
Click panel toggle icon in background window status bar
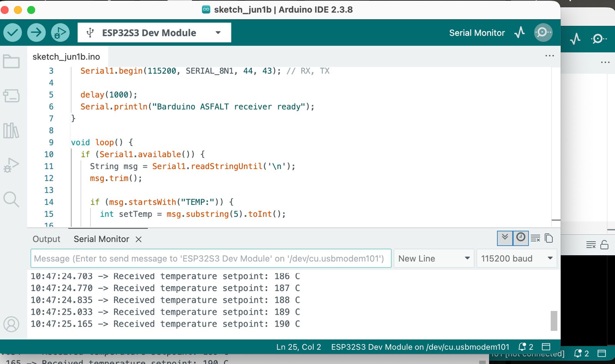pos(602,353)
